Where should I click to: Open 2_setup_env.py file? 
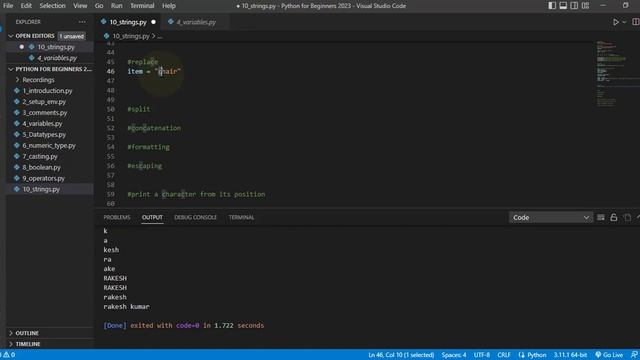(44, 102)
